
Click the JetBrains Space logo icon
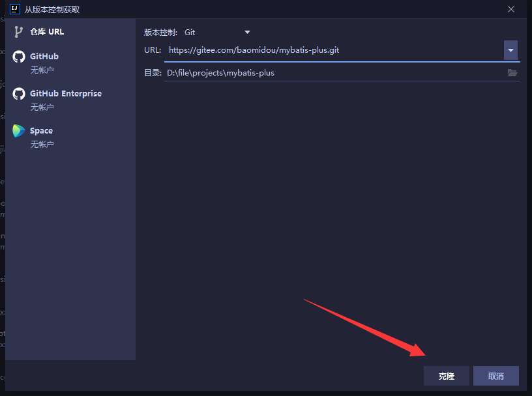[19, 131]
